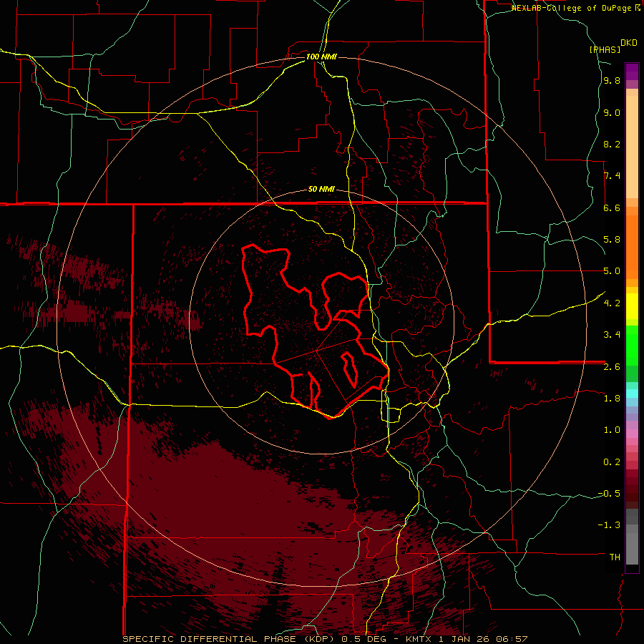The width and height of the screenshot is (644, 644).
Task: Click the 9.0 value on color scale
Action: (x=612, y=112)
